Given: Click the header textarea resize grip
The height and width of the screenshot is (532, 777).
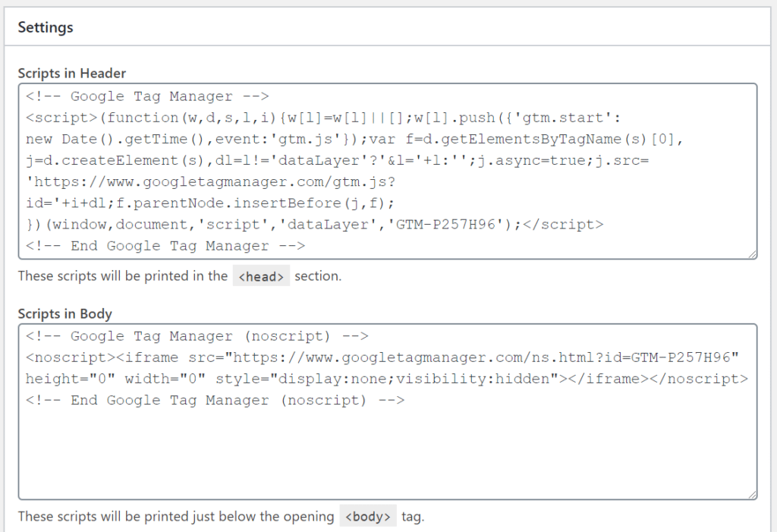Looking at the screenshot, I should coord(753,252).
